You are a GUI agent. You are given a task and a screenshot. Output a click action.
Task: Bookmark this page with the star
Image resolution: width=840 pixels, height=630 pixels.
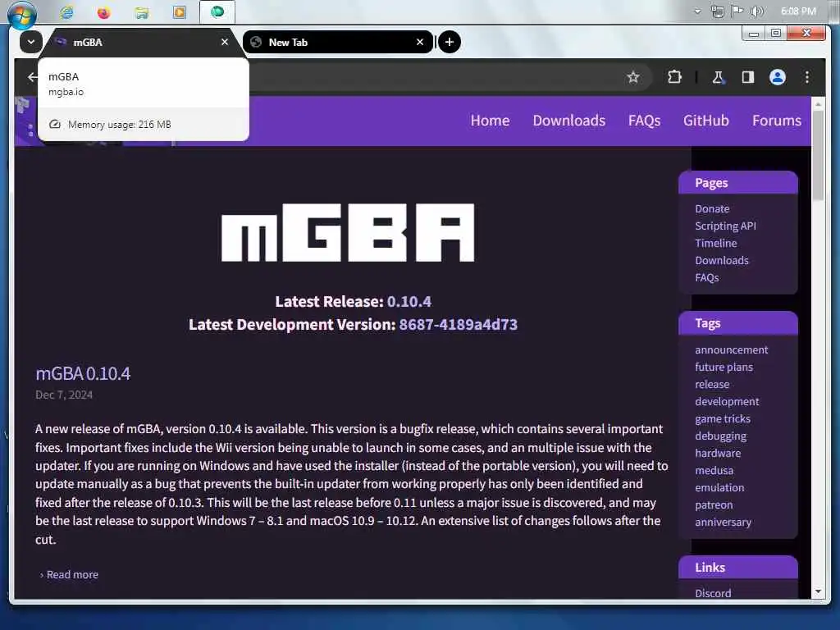633,77
